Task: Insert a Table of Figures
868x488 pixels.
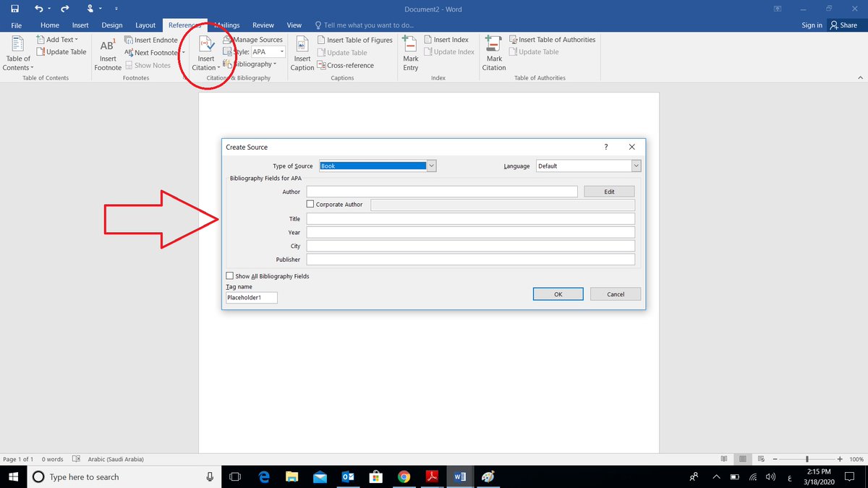Action: click(355, 40)
